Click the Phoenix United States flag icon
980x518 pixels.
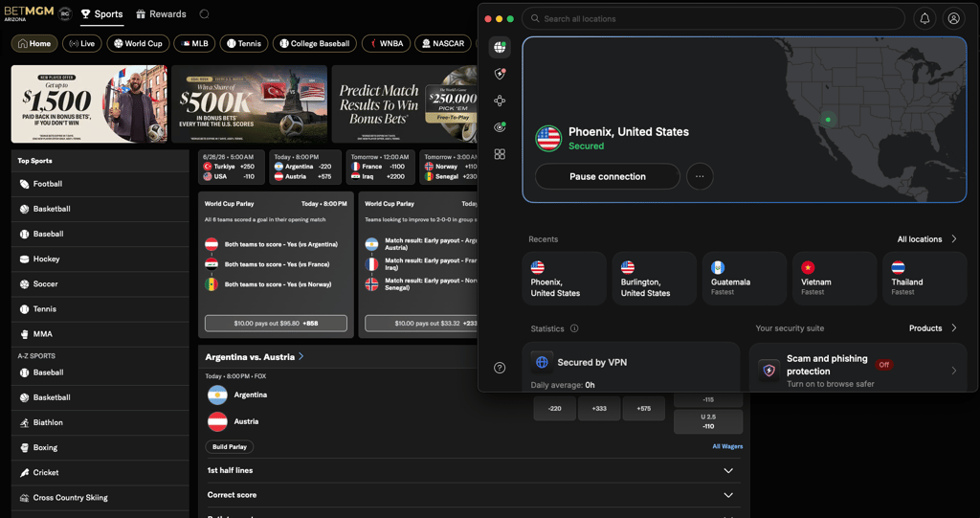point(548,138)
